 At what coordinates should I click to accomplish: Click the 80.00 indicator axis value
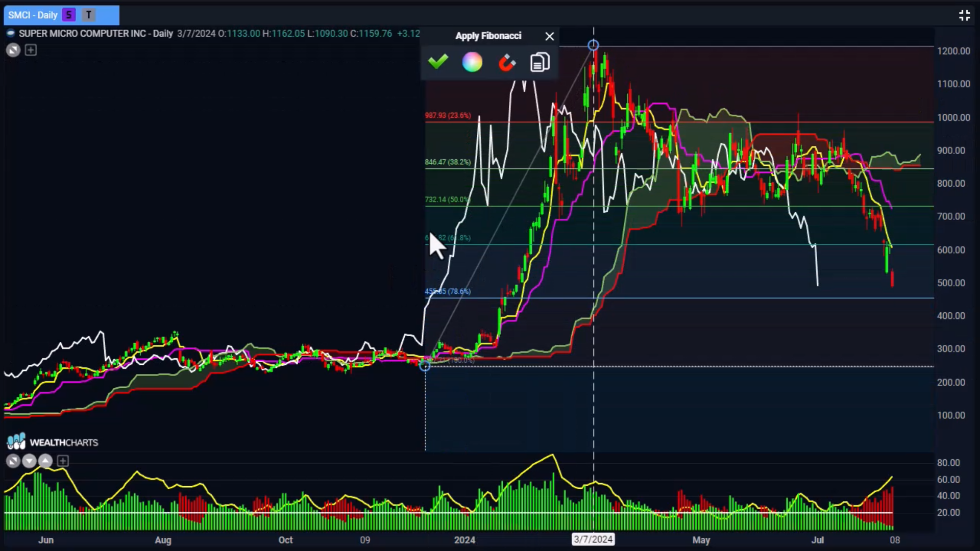click(x=948, y=463)
